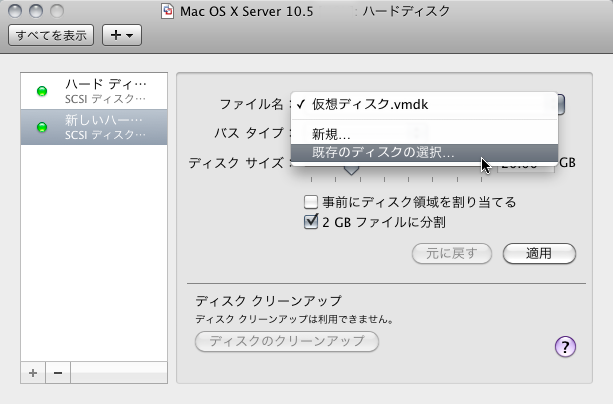Open help with the purple question mark
The width and height of the screenshot is (613, 404).
click(563, 346)
